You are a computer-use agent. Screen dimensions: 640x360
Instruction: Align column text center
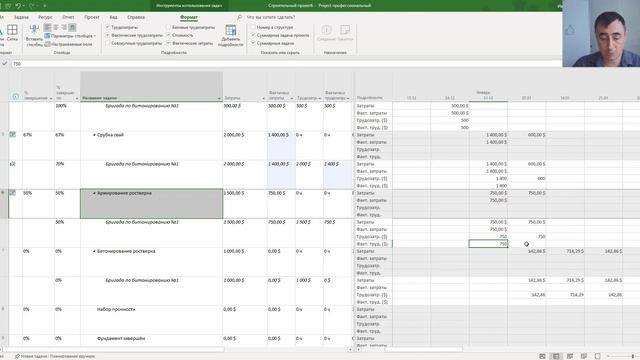click(56, 27)
